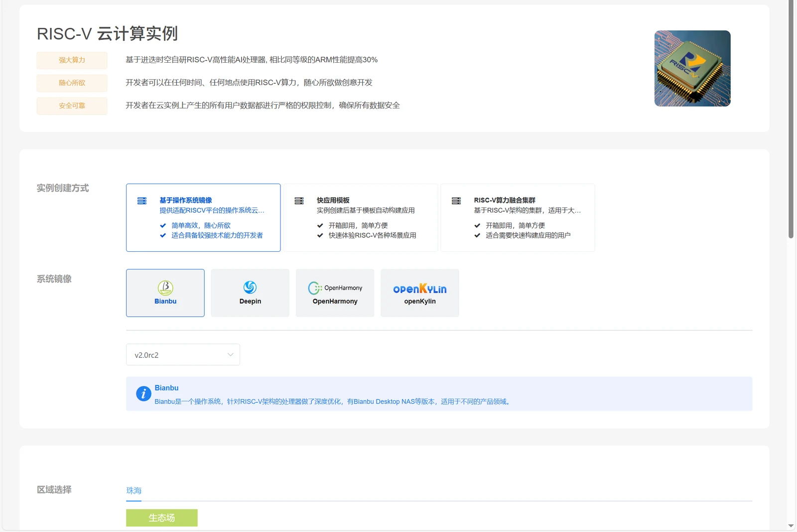The height and width of the screenshot is (532, 797).
Task: Select the 基于操作系统镜像 creation method card
Action: click(203, 217)
